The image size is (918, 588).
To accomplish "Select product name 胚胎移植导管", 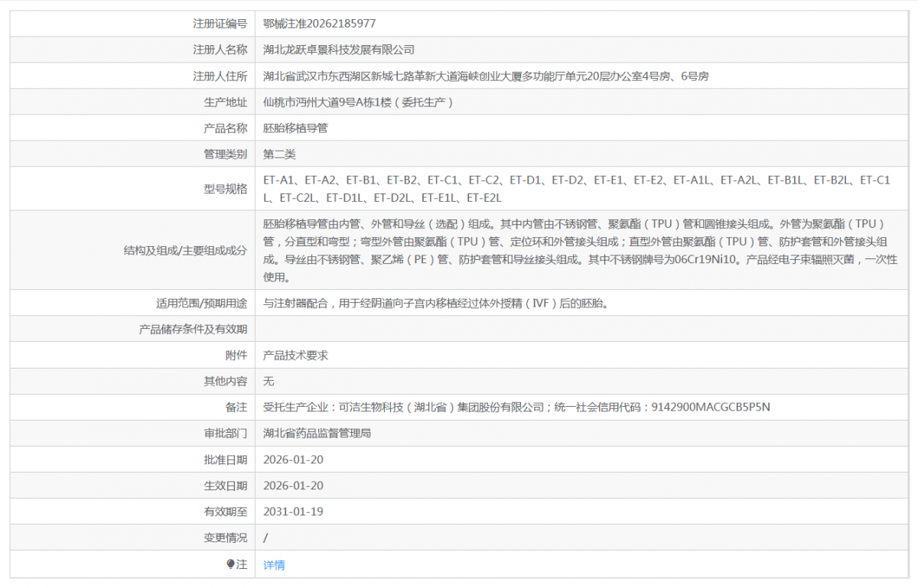I will [x=296, y=128].
